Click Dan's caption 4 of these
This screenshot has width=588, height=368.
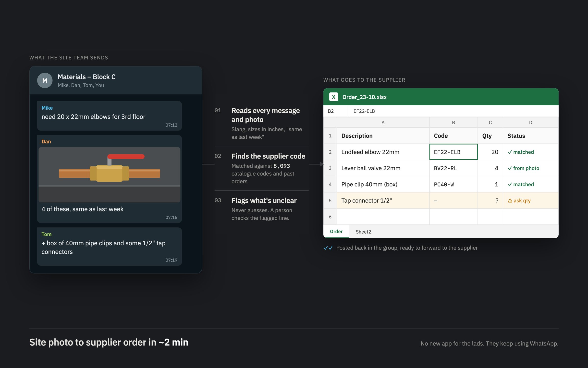[x=82, y=209]
